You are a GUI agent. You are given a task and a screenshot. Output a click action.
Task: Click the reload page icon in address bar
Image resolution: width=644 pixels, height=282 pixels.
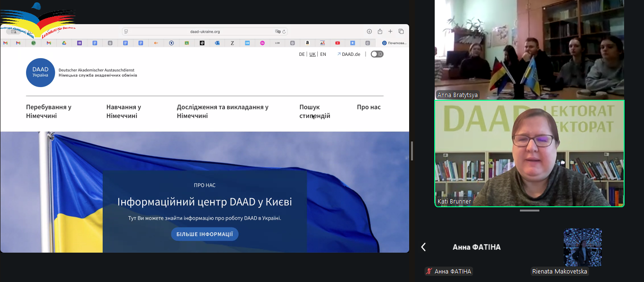tap(284, 32)
